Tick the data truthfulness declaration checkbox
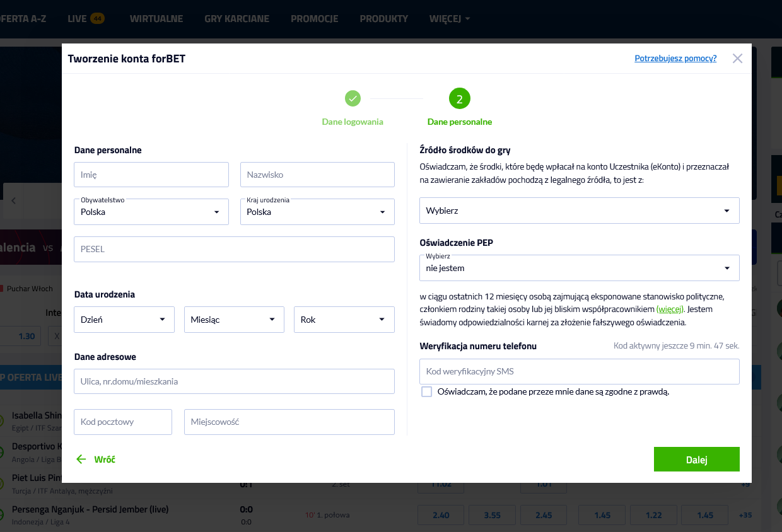This screenshot has height=532, width=782. pos(427,392)
